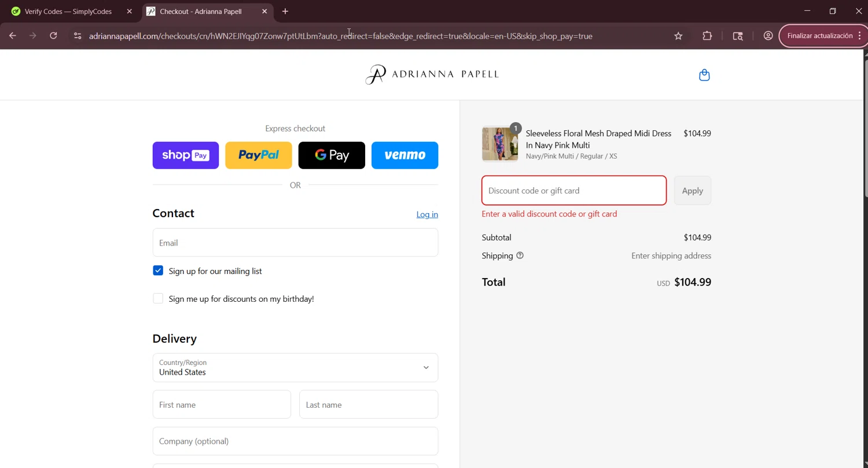Click the Total amount $104.99
868x468 pixels.
pos(693,282)
